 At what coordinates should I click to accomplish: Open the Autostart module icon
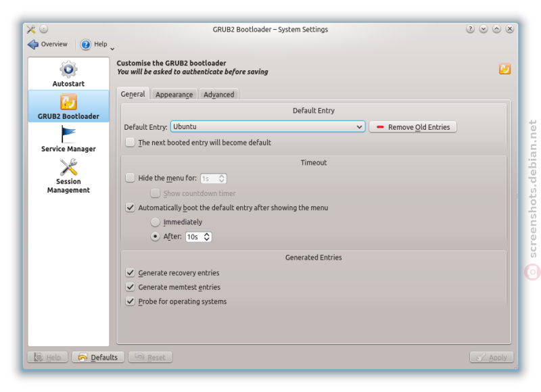pos(68,69)
